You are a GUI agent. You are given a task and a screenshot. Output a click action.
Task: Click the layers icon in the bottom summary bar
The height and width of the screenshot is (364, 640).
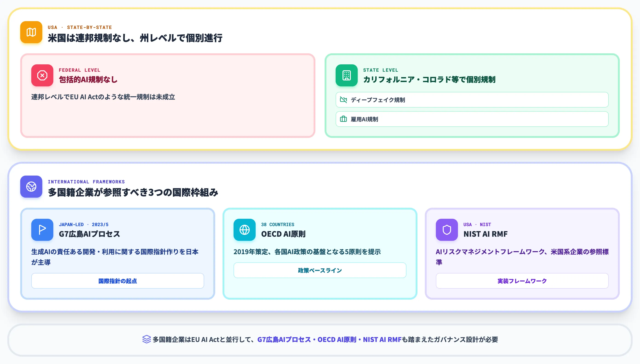[x=146, y=339]
